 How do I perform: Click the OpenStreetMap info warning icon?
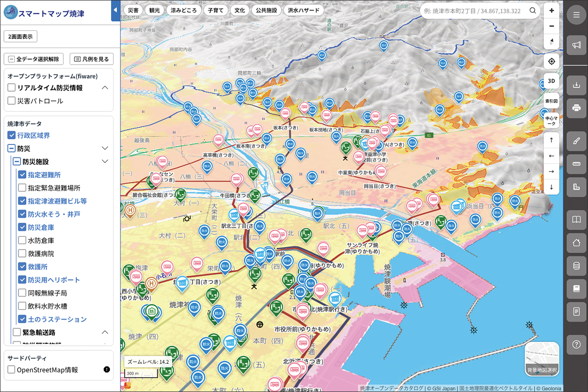[x=107, y=370]
